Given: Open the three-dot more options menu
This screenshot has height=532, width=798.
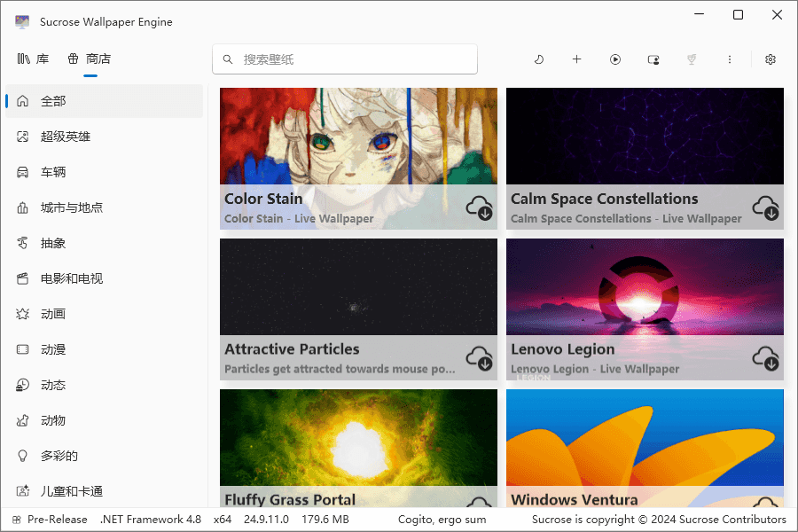Looking at the screenshot, I should pyautogui.click(x=730, y=59).
